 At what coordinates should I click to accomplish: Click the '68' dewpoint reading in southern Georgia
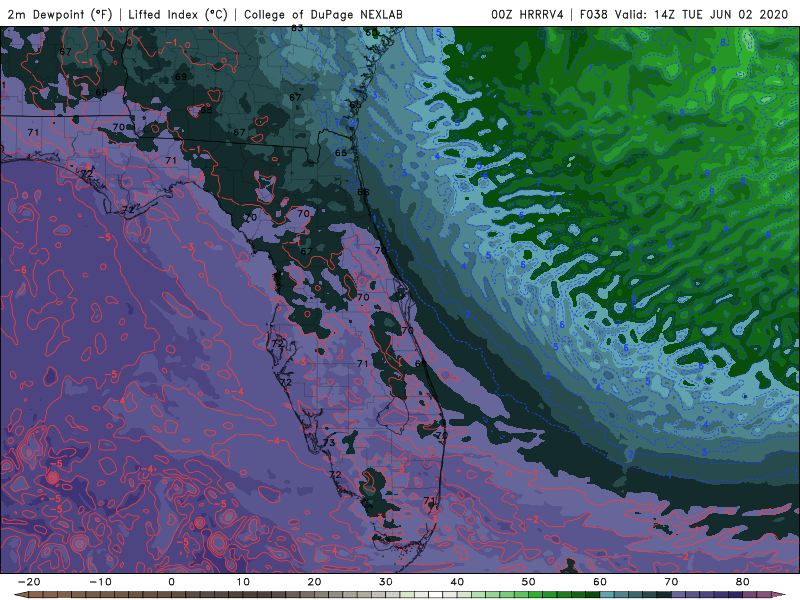206,110
